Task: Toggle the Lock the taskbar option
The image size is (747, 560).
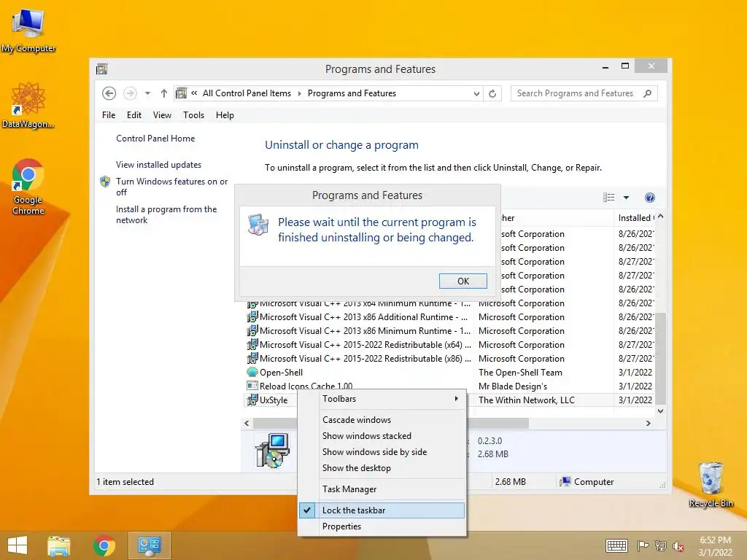Action: point(382,510)
